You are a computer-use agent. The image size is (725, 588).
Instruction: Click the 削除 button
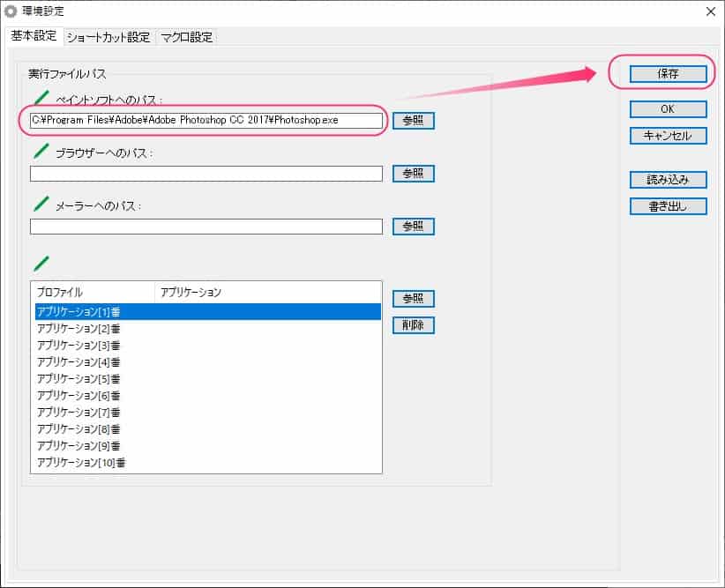(414, 325)
